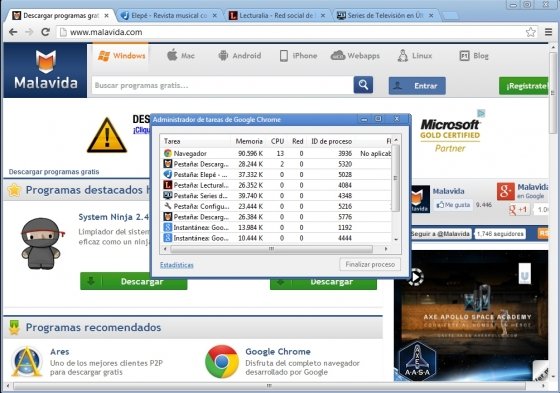Viewport: 560px width, 393px height.
Task: Click the Descargar programas gratis link
Action: click(54, 172)
